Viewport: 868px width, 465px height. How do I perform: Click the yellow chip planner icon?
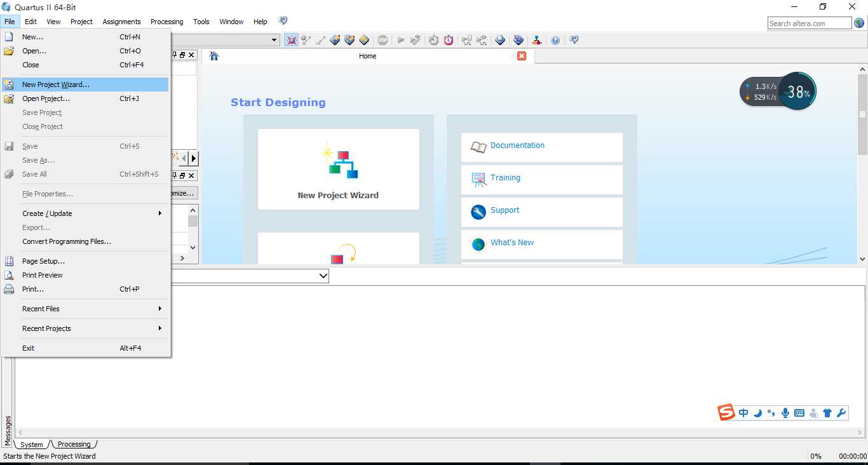[364, 40]
